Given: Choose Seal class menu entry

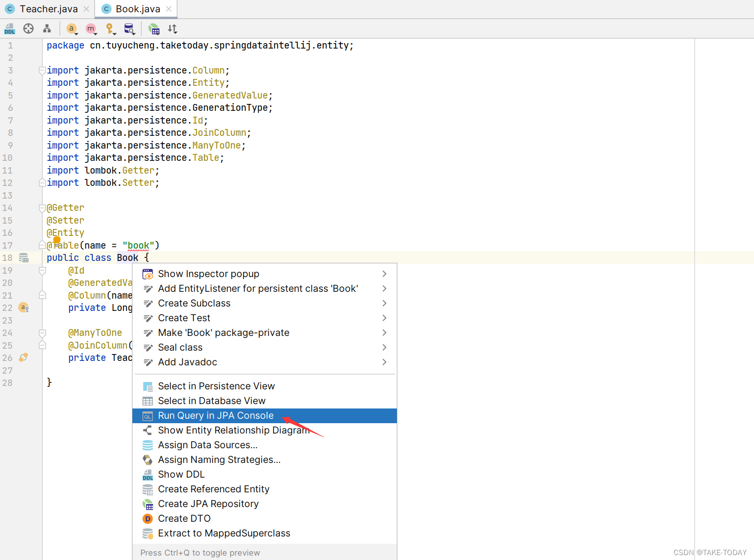Looking at the screenshot, I should coord(264,347).
